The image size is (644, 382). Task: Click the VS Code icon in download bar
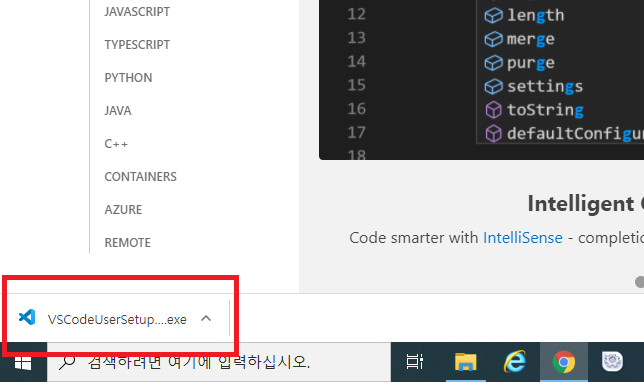27,318
